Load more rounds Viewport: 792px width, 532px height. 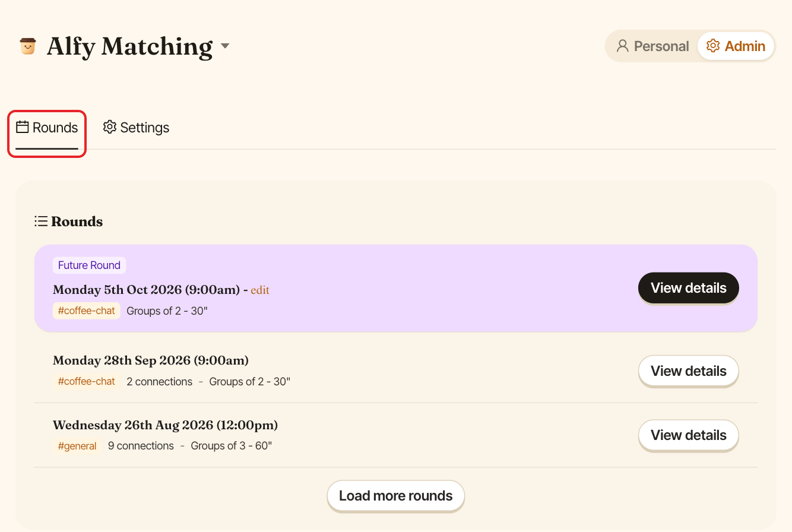tap(396, 496)
